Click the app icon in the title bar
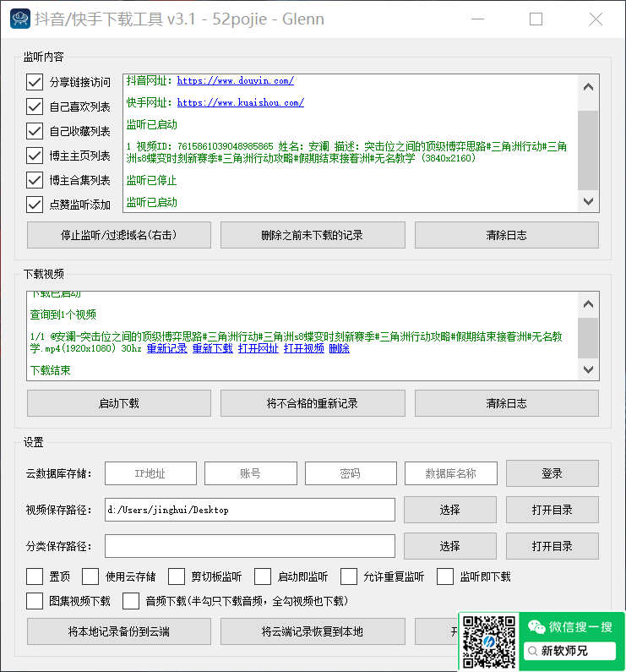626x672 pixels. (20, 19)
